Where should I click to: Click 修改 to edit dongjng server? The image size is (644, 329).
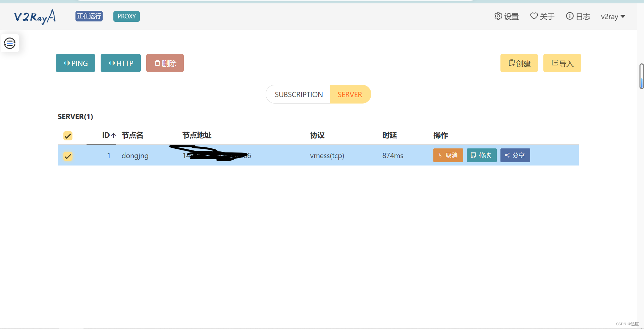click(482, 155)
